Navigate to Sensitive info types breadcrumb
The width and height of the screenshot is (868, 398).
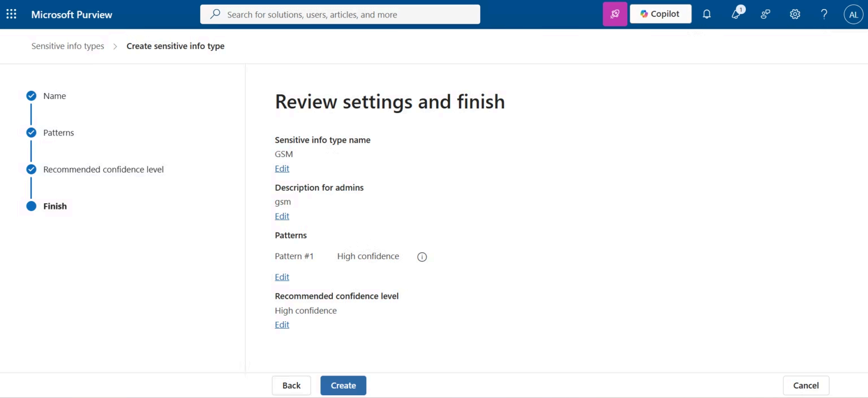tap(68, 46)
